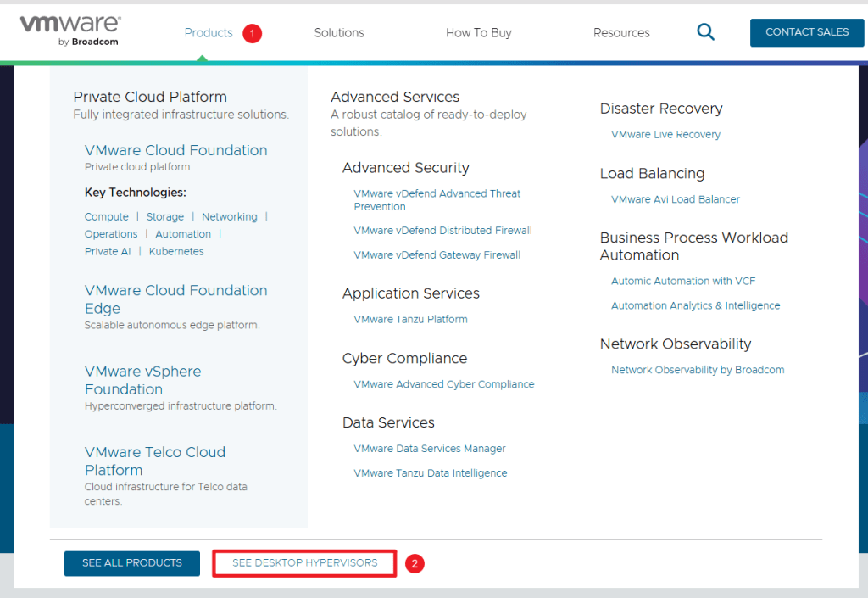Click the Key Technologies label

(x=135, y=193)
